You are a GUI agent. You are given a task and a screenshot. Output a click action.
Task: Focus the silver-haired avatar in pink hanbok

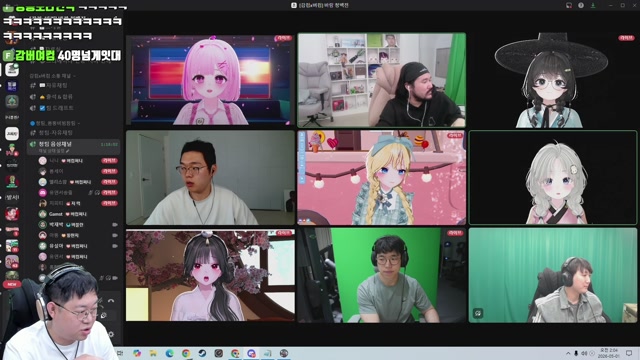tap(553, 178)
